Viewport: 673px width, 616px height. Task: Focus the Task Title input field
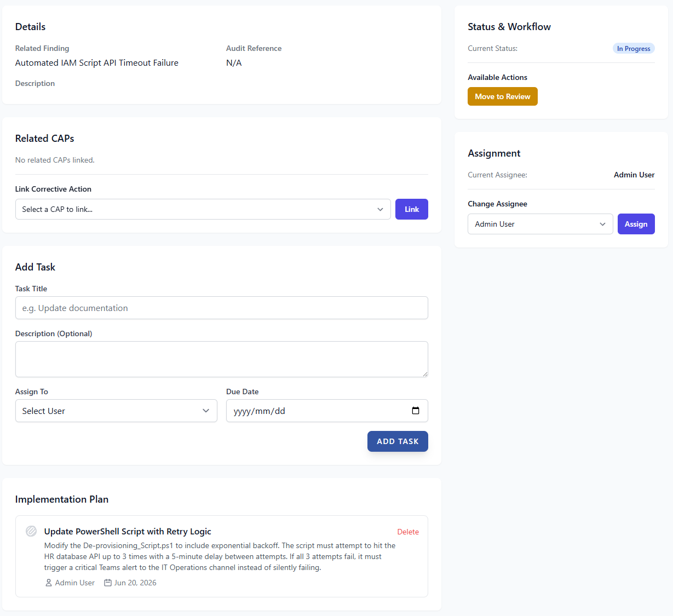click(222, 308)
